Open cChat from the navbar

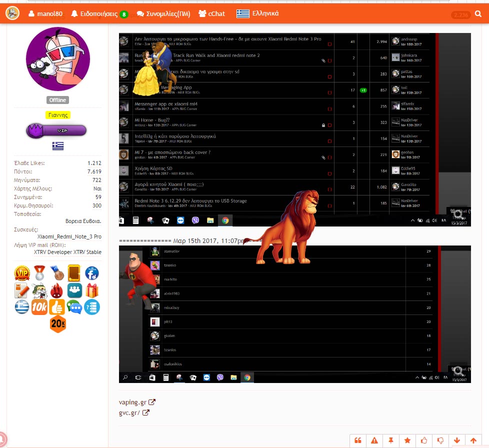click(x=212, y=13)
